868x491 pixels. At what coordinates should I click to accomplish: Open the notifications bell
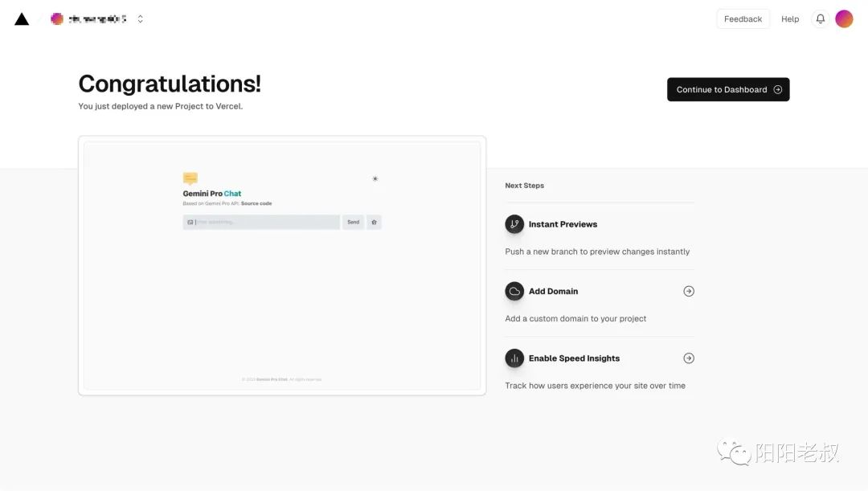[820, 19]
